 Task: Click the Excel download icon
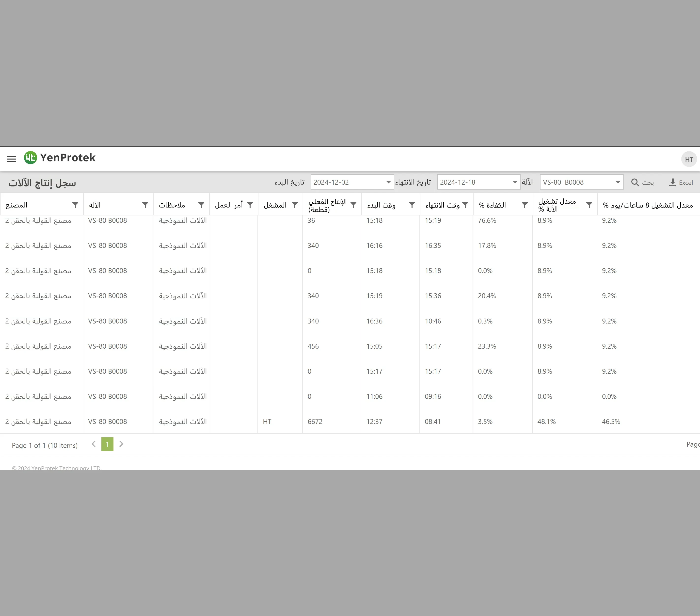click(x=672, y=183)
